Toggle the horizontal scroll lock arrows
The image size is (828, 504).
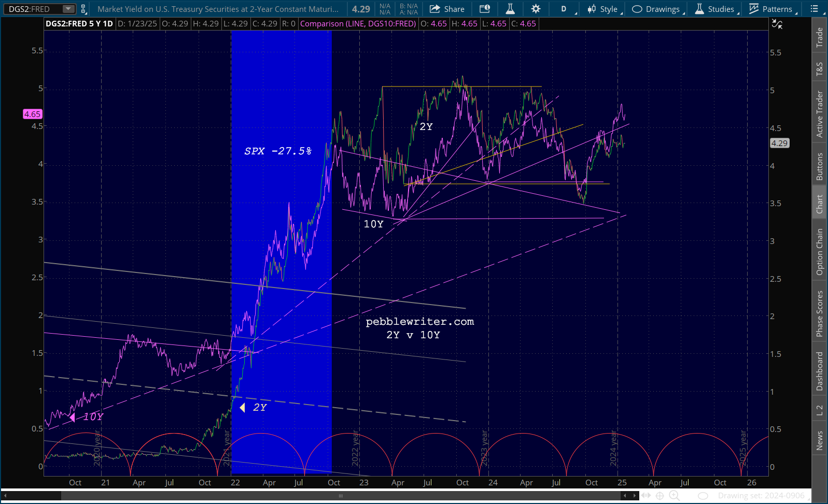click(x=645, y=496)
